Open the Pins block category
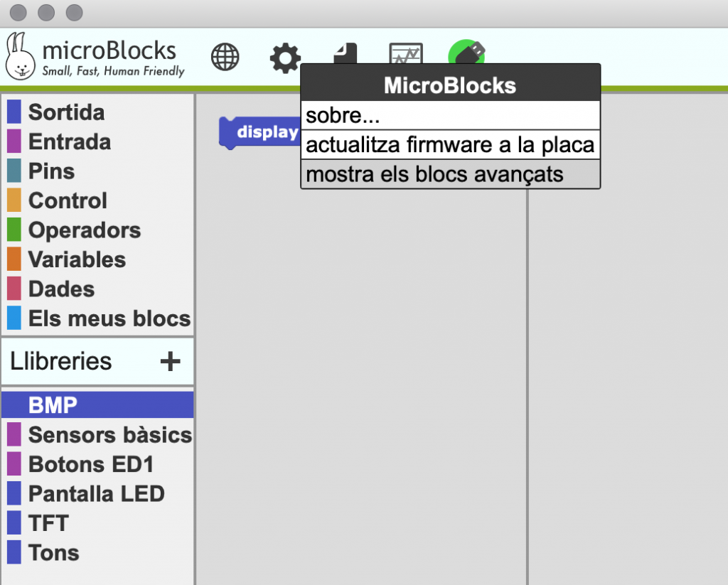Screen dimensions: 728x585 (x=51, y=171)
